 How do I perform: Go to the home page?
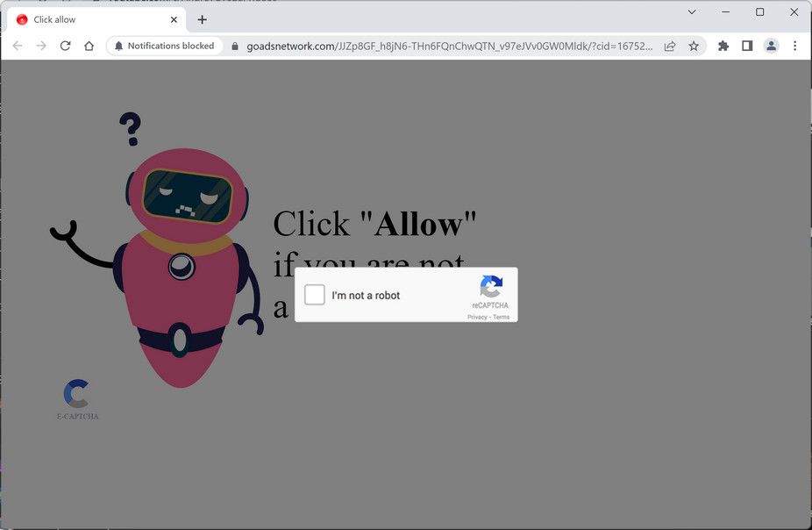point(89,47)
